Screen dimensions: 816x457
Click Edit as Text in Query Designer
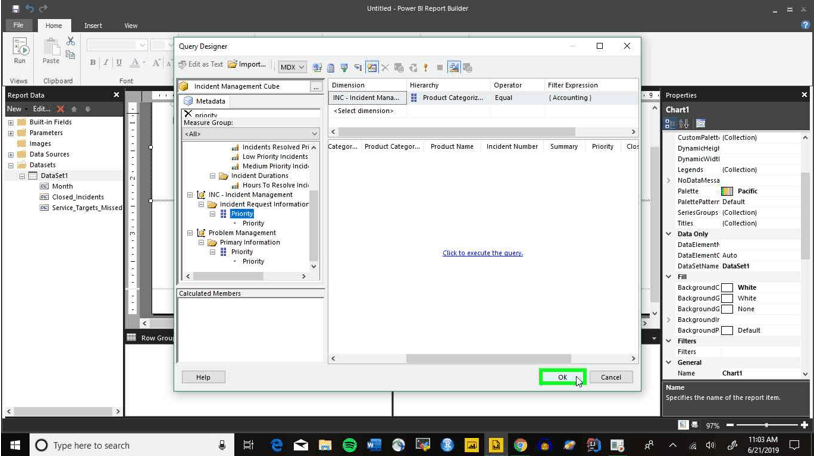200,65
